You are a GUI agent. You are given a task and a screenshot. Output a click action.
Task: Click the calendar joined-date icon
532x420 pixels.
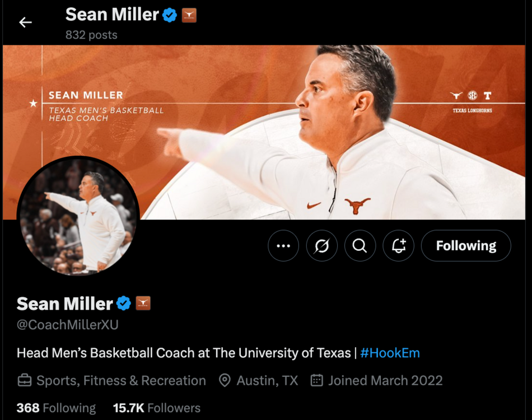(317, 381)
